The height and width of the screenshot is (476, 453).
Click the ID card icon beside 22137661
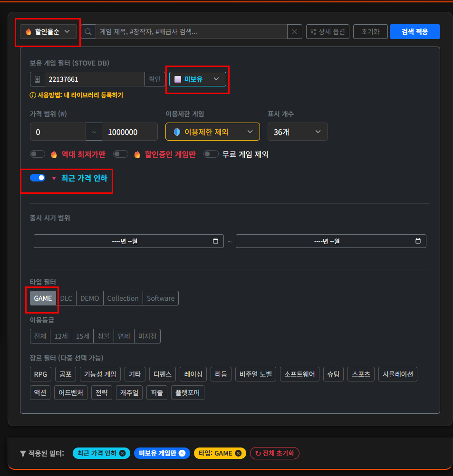click(37, 79)
